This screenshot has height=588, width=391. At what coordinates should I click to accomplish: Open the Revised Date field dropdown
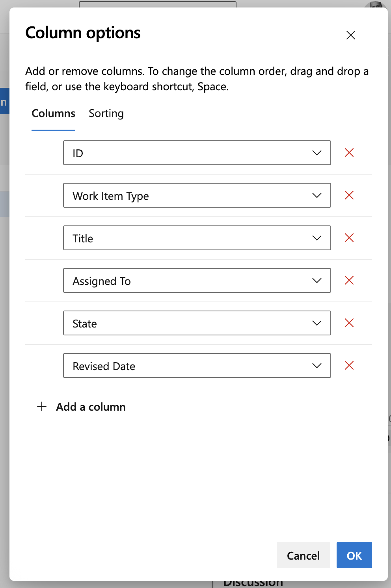click(x=316, y=365)
